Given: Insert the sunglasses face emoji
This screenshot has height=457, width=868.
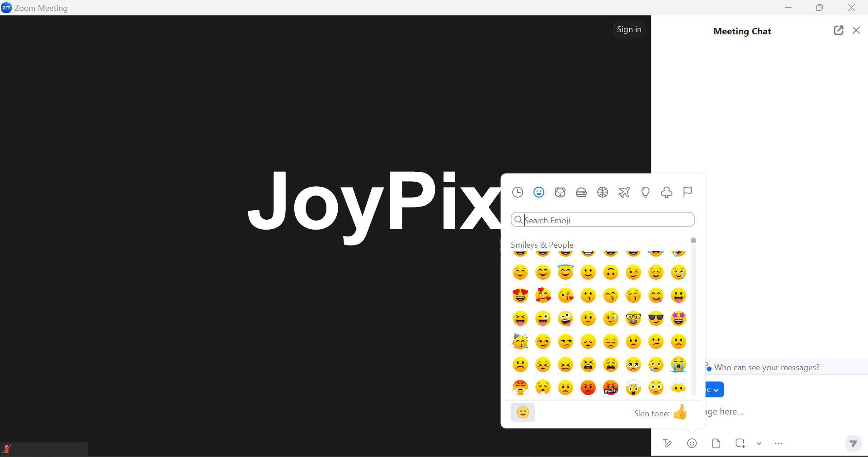Looking at the screenshot, I should point(656,319).
